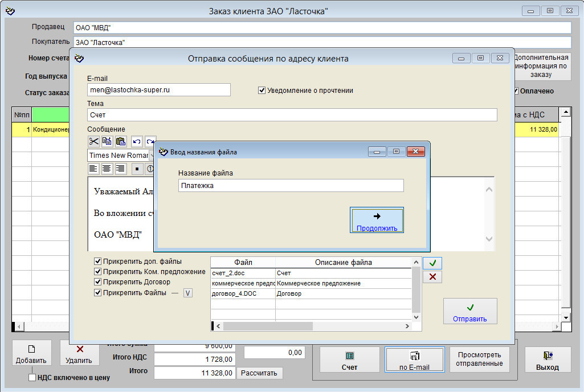Image resolution: width=584 pixels, height=392 pixels.
Task: Toggle 'Прикрепить Ком. предложение' checkbox
Action: tap(98, 272)
